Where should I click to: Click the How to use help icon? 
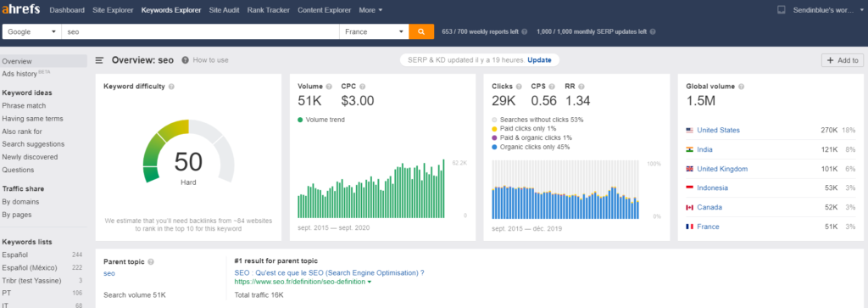185,60
